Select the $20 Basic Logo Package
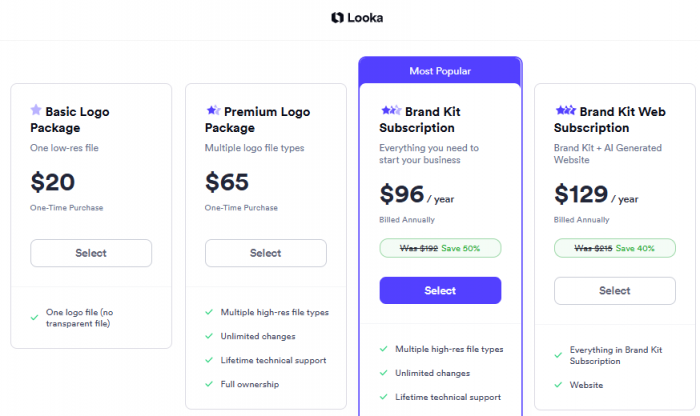The width and height of the screenshot is (700, 416). 91,253
